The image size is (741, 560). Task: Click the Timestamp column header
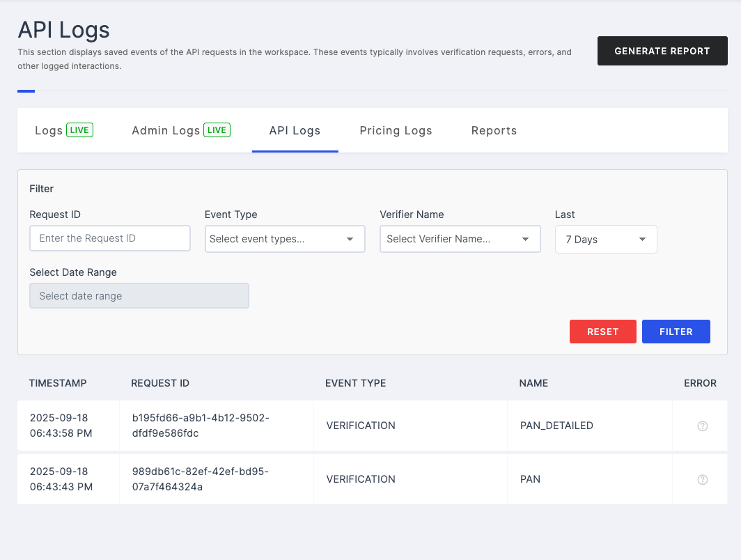[58, 383]
